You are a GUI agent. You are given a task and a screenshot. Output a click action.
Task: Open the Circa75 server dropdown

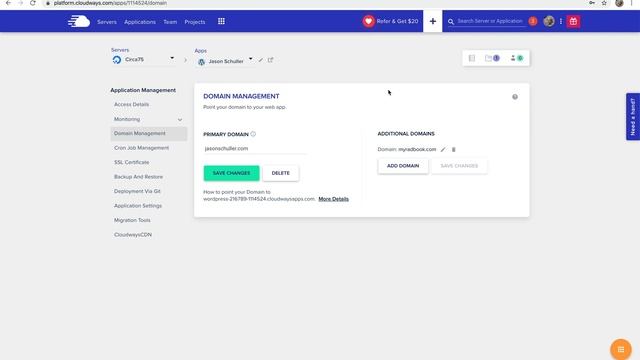coord(172,58)
